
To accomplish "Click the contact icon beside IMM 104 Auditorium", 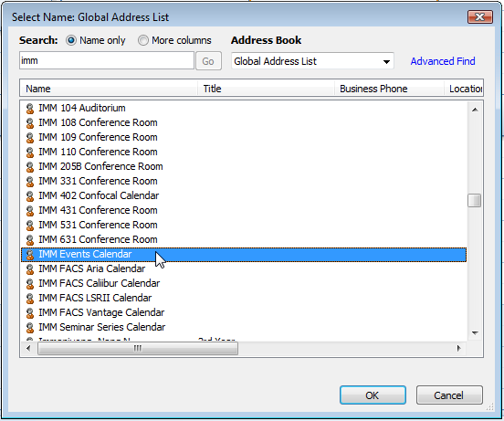I will click(x=30, y=109).
